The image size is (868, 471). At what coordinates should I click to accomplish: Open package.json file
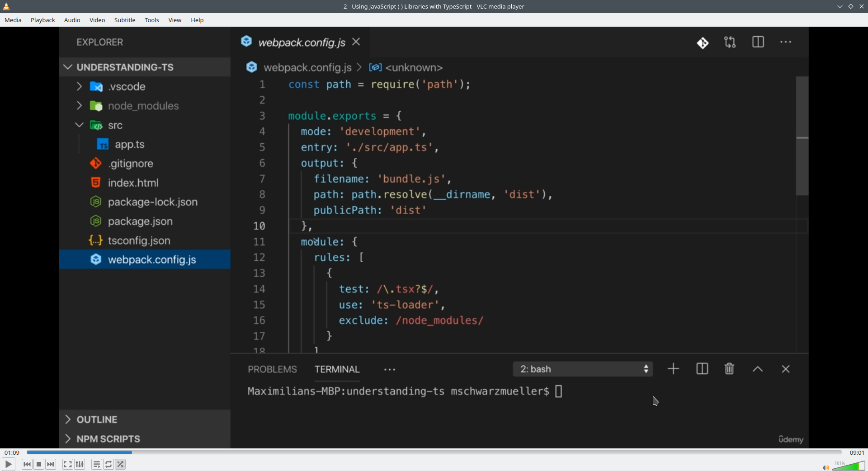(145, 221)
